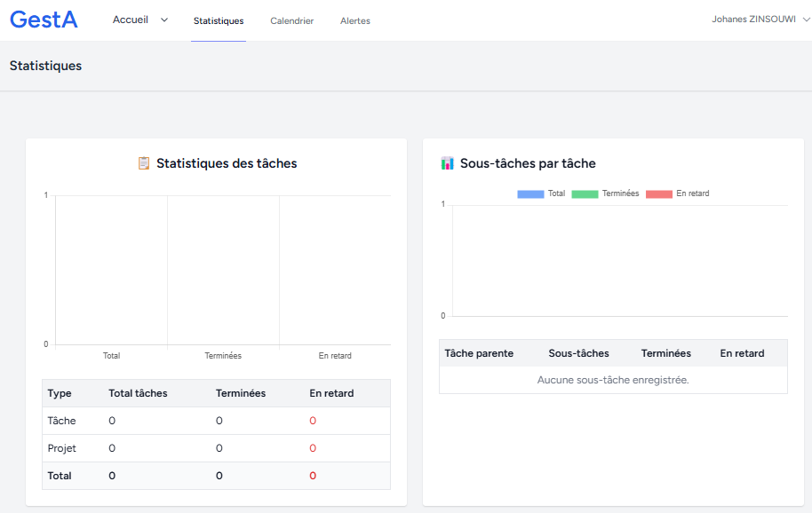Click the clipboard icon beside Statistiques des tâches
812x513 pixels.
(x=144, y=163)
